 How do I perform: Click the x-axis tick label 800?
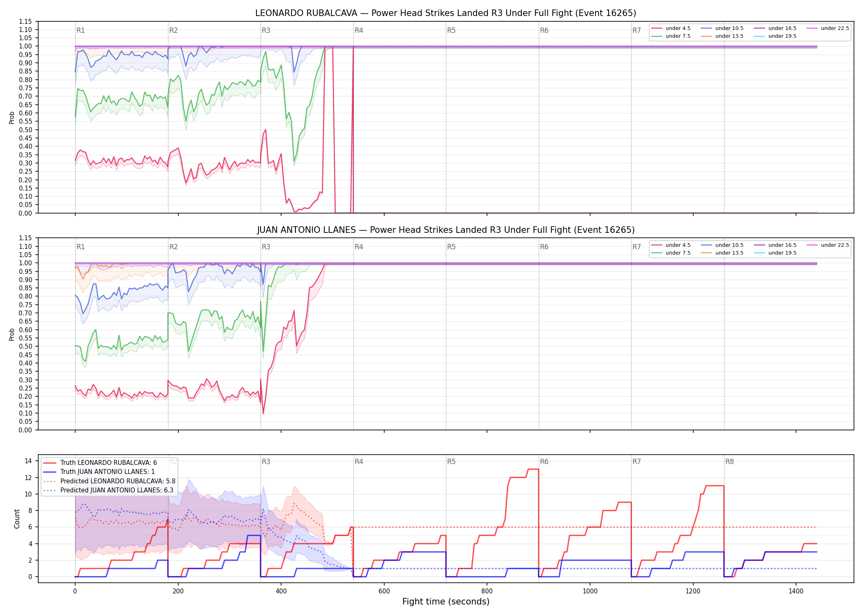(487, 591)
